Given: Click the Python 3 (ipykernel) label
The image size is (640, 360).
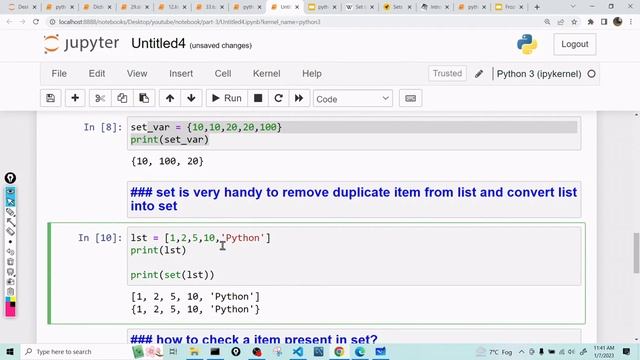Looking at the screenshot, I should click(539, 74).
